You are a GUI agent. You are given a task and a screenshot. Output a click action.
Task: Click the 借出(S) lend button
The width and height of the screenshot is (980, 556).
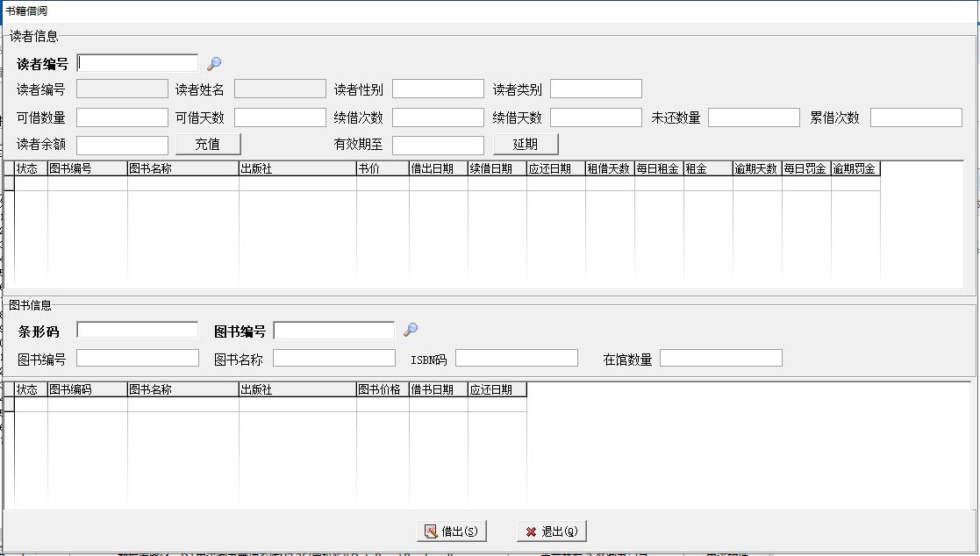click(x=451, y=531)
